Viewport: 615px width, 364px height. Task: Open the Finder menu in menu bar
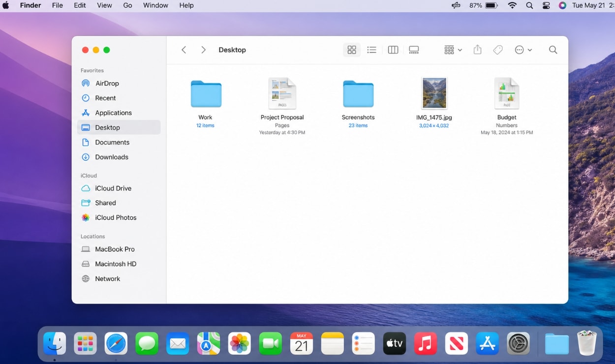point(31,5)
